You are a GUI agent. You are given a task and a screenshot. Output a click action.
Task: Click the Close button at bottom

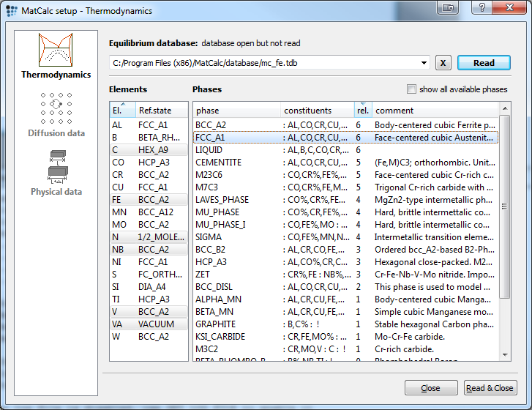(x=431, y=388)
